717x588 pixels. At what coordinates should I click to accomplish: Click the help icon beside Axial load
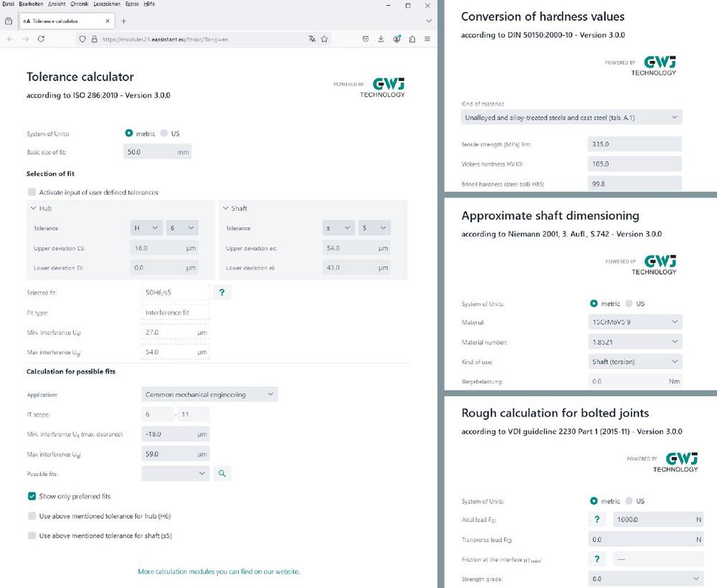click(596, 520)
